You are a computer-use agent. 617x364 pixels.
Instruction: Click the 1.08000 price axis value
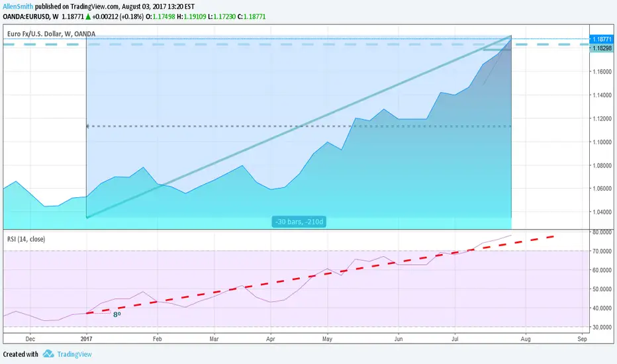coord(602,165)
